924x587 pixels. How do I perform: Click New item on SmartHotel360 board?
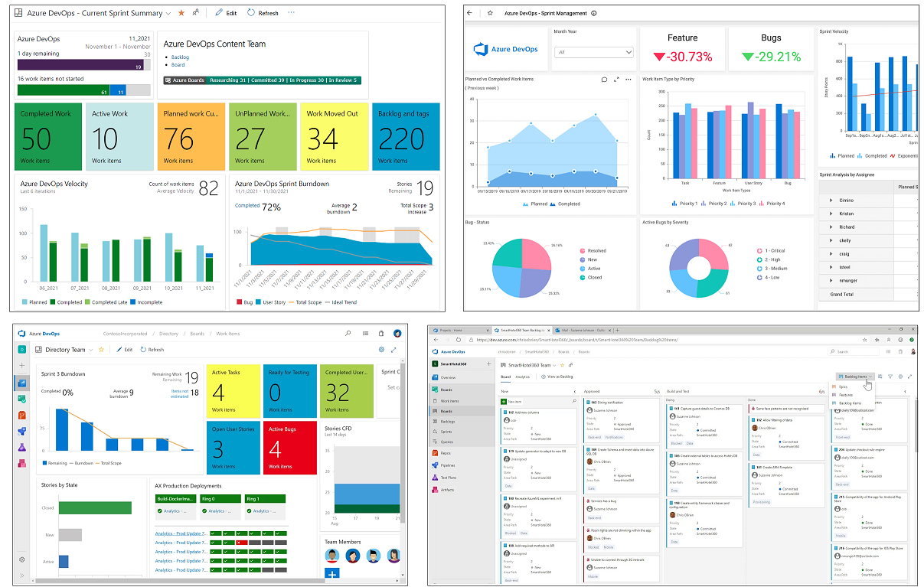[511, 401]
